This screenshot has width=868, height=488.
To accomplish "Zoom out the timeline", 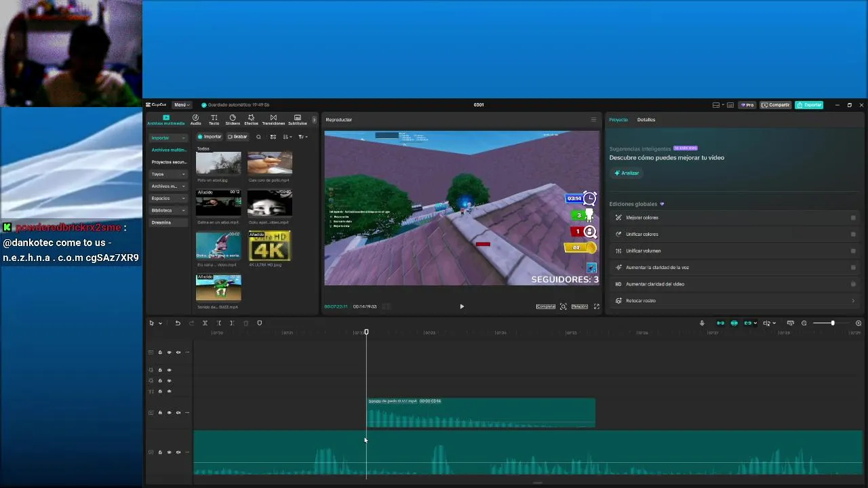I will pyautogui.click(x=804, y=323).
